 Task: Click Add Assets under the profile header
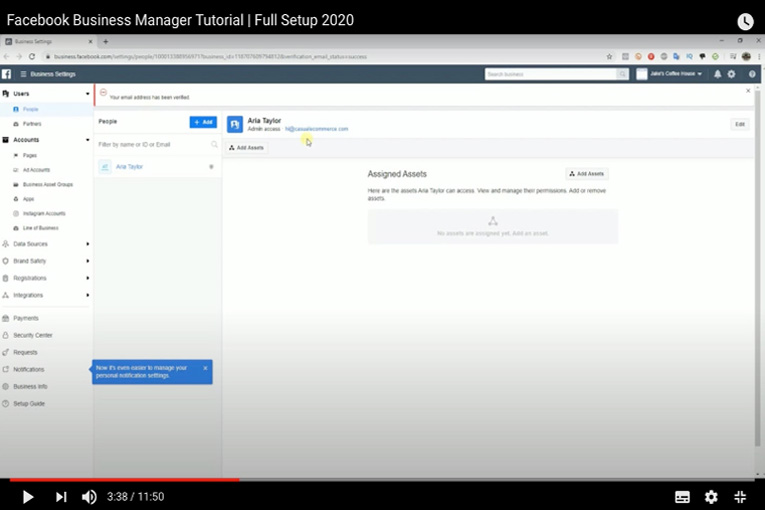(246, 147)
